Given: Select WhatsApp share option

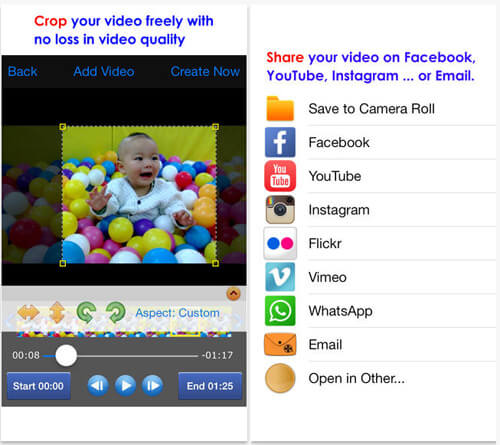Looking at the screenshot, I should (380, 311).
